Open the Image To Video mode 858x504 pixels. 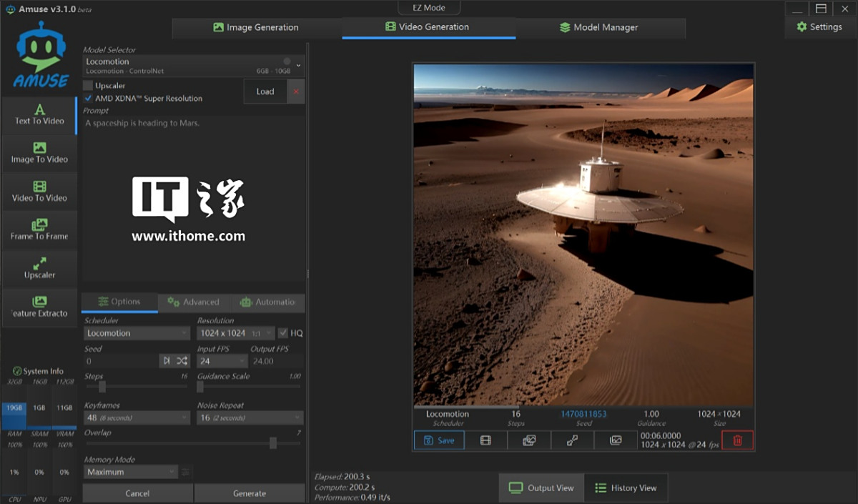pyautogui.click(x=39, y=153)
